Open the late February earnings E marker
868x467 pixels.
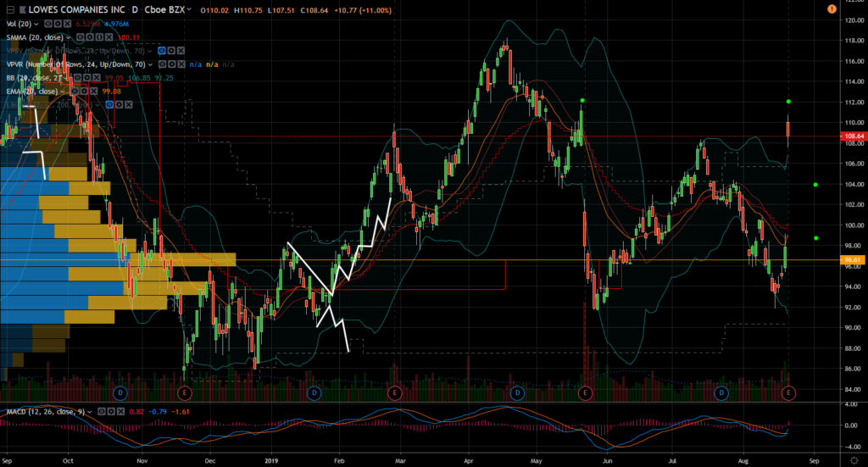pyautogui.click(x=394, y=393)
